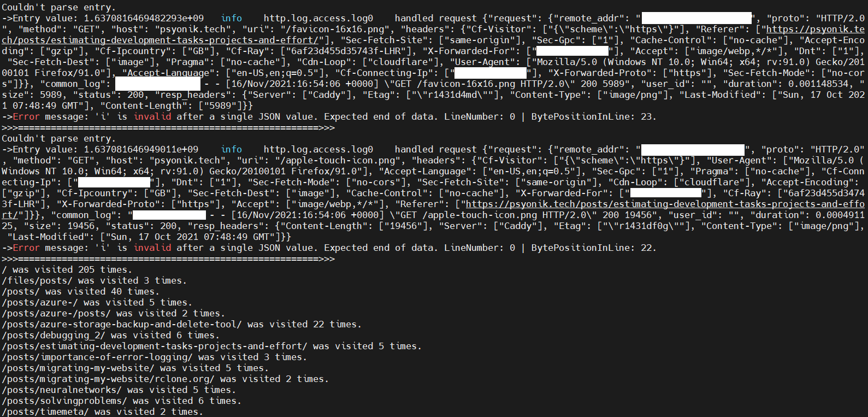868x417 pixels.
Task: Click the first "Couldn't parse entry." line
Action: pos(58,8)
